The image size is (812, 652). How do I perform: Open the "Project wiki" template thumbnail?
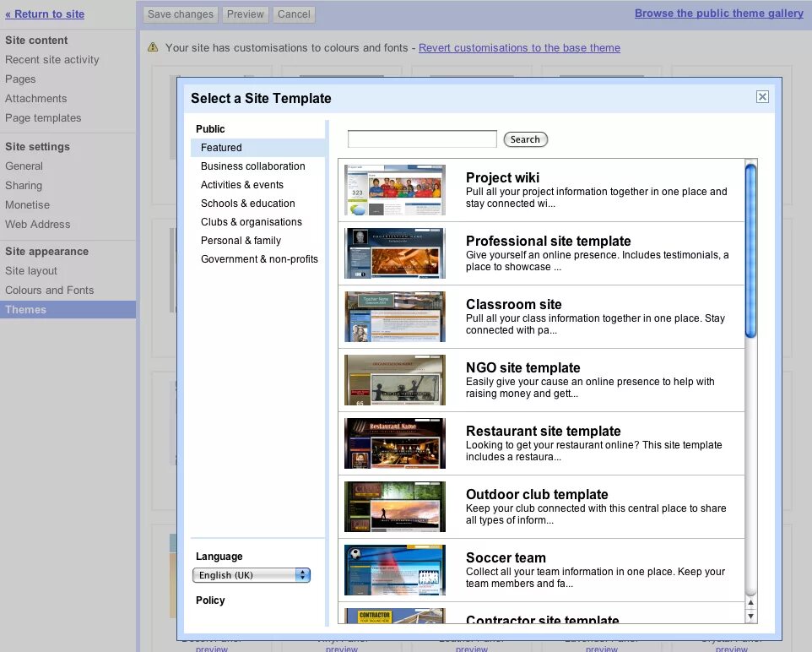click(x=393, y=189)
